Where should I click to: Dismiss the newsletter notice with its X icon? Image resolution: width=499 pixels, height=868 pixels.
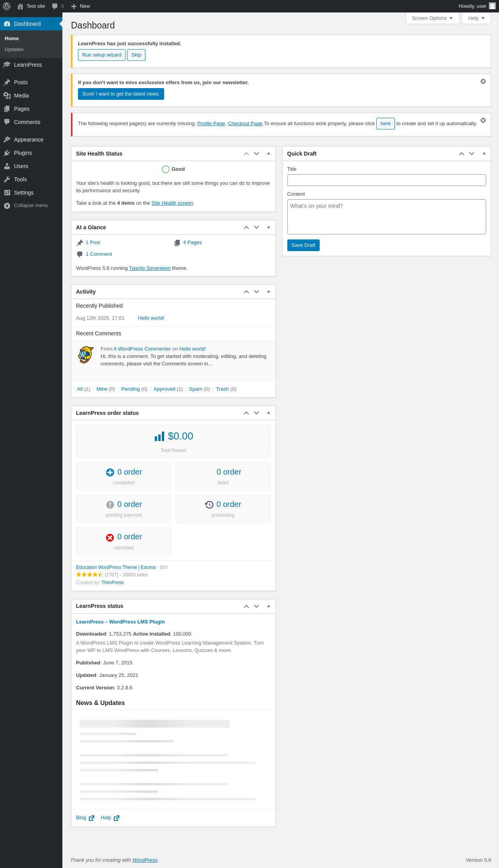point(483,81)
